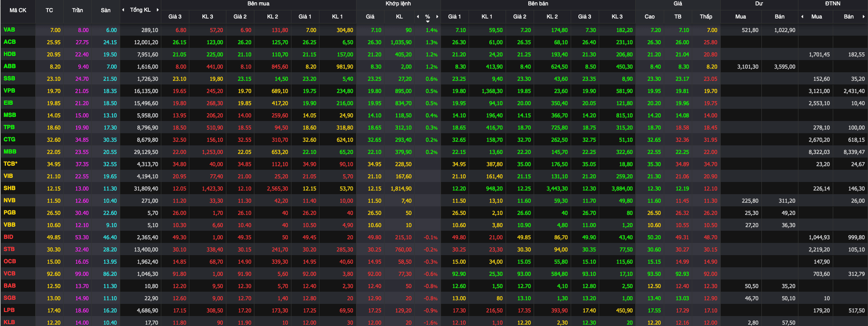Click the % column header in Khớp lệnh
The width and height of the screenshot is (868, 326).
click(427, 17)
